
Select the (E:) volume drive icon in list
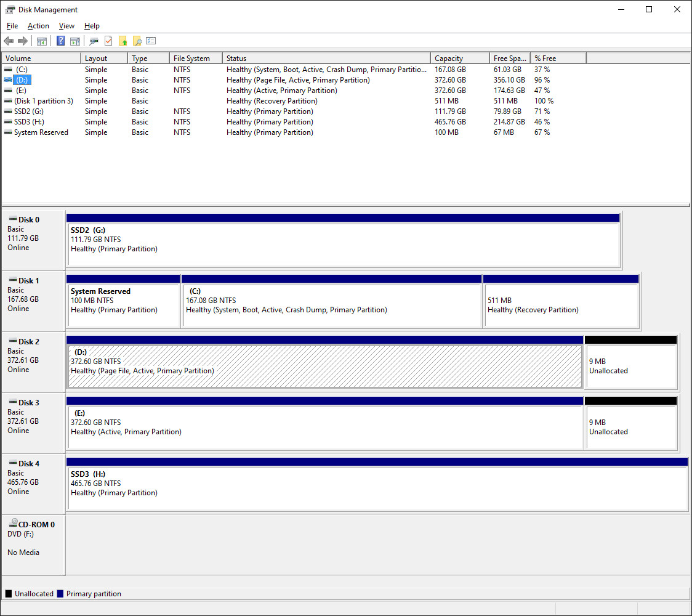pos(8,91)
